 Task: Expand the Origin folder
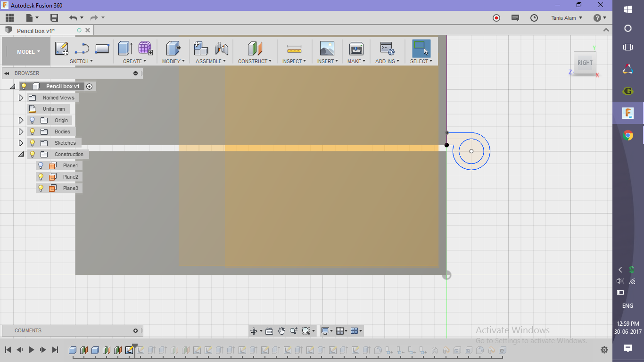point(21,120)
